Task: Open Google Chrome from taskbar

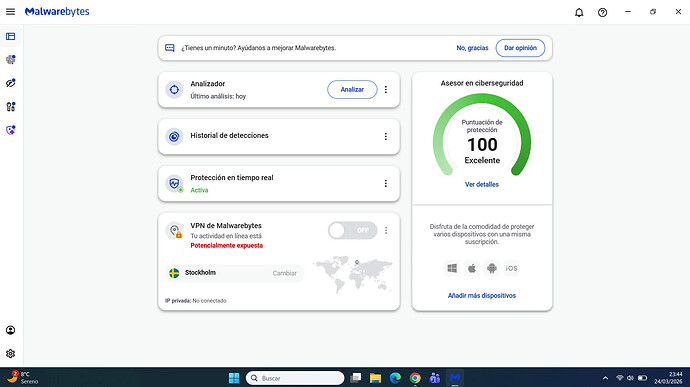Action: pyautogui.click(x=415, y=378)
